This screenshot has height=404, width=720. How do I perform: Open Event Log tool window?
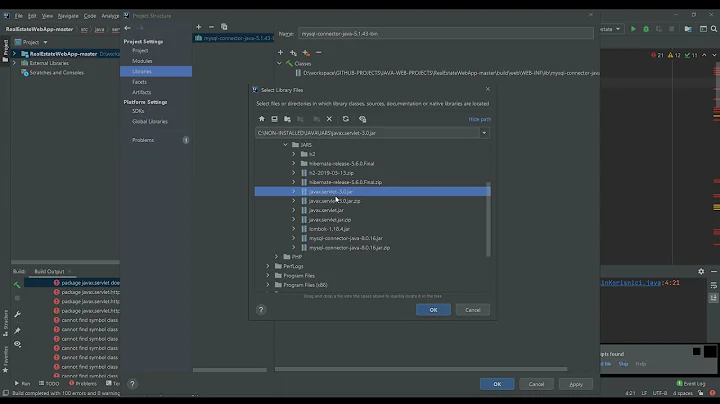[691, 383]
